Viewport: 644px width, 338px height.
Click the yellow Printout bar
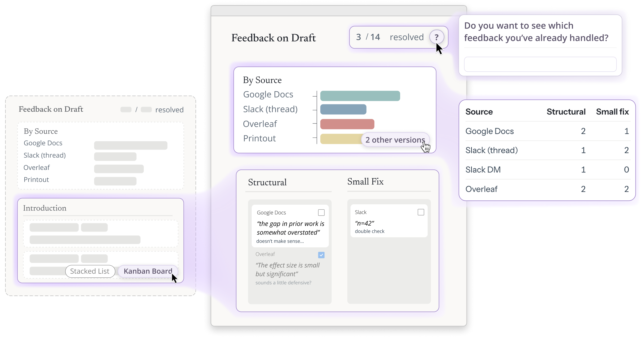(341, 139)
